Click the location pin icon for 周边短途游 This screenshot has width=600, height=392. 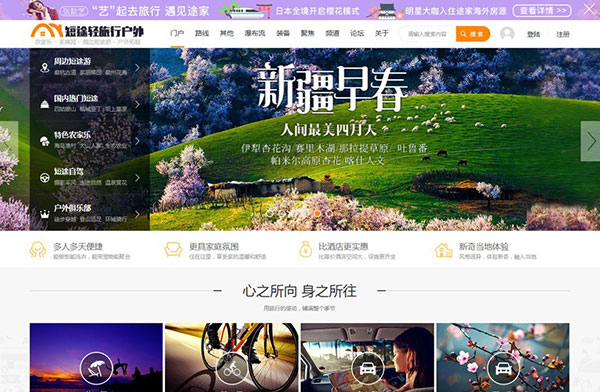coord(45,67)
